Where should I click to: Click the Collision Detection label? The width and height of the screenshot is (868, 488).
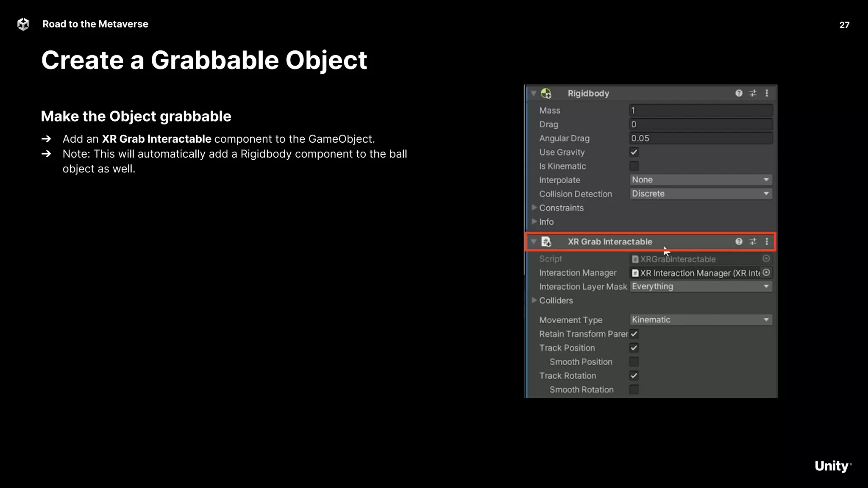tap(576, 194)
